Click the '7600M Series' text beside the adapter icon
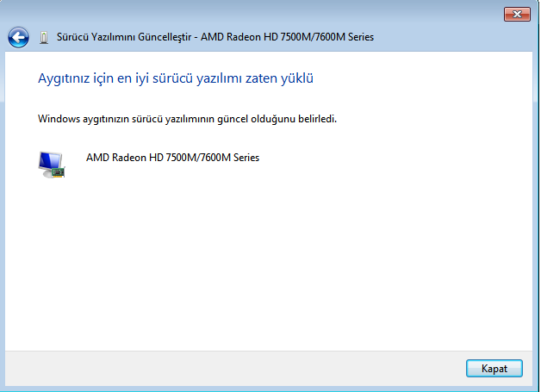This screenshot has width=541, height=392. pos(231,158)
